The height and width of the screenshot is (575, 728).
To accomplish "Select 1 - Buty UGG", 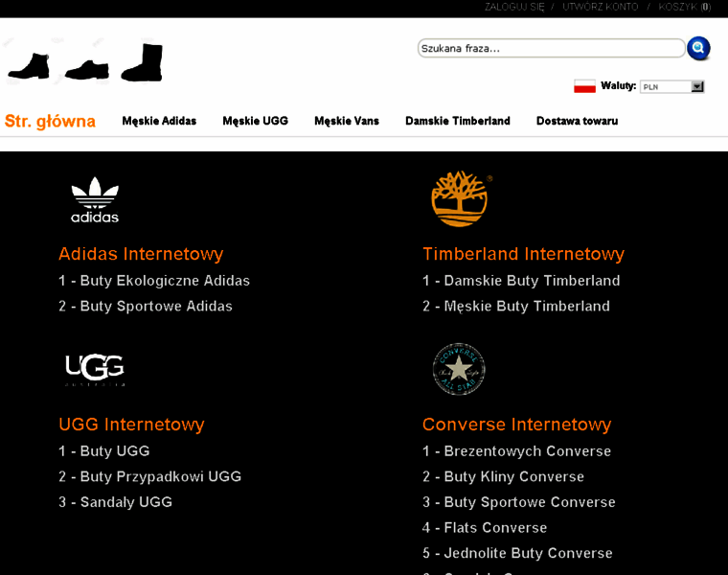I will 104,451.
